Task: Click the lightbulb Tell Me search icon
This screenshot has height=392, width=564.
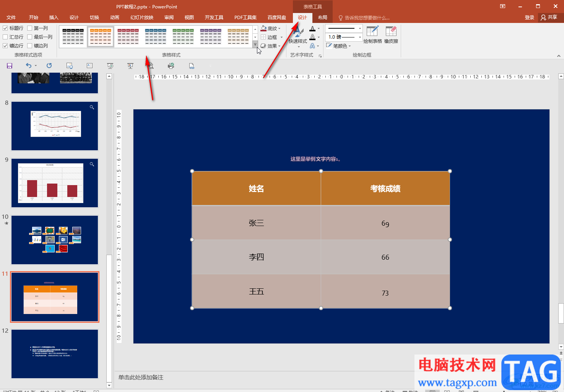Action: click(341, 18)
